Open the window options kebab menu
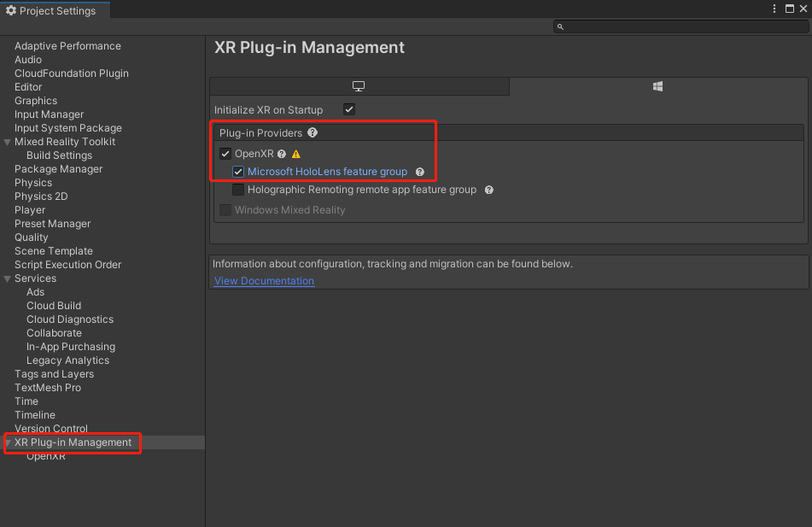812x527 pixels. point(774,9)
